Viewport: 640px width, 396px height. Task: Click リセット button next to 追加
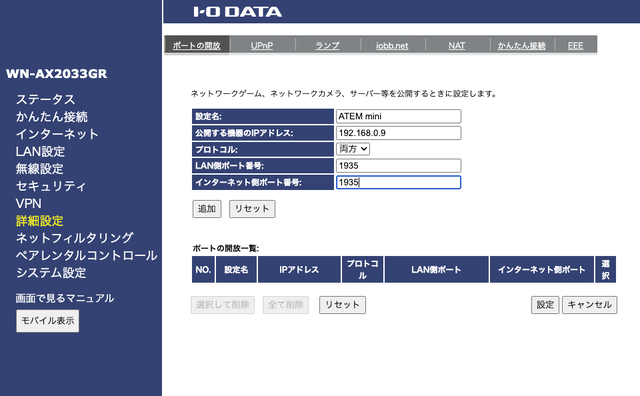[x=252, y=209]
